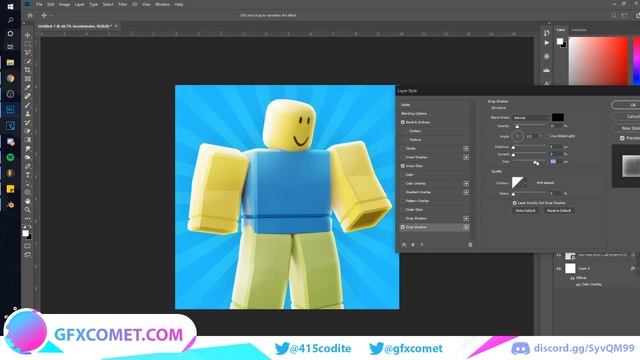Enable the Color Overlay checkbox
Image resolution: width=640 pixels, height=360 pixels.
[403, 184]
